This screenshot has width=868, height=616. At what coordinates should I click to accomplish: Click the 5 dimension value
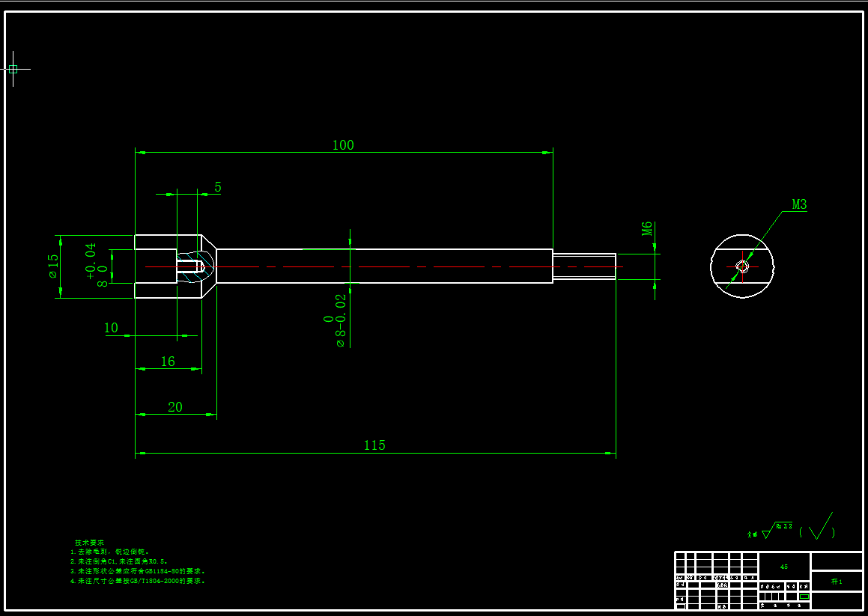(x=218, y=188)
